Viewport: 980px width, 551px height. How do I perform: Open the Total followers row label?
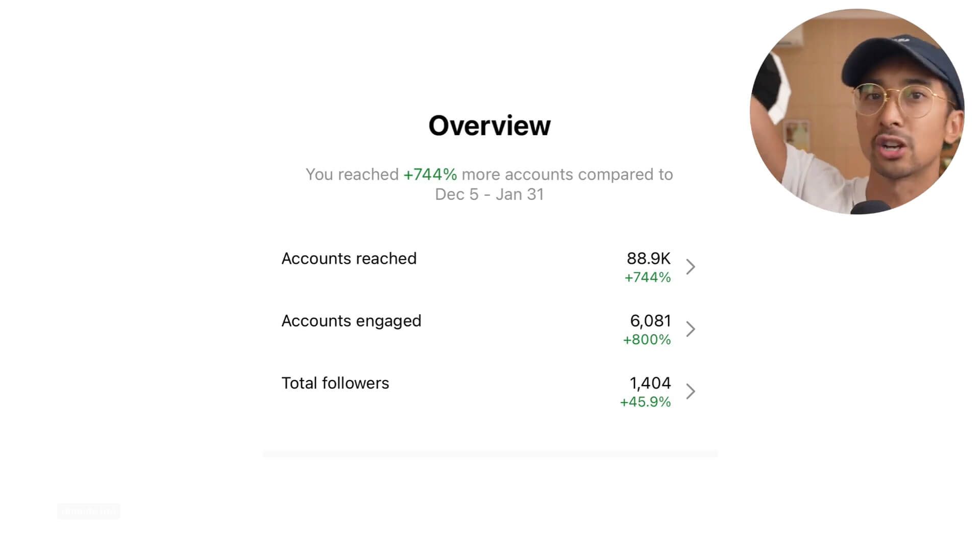pyautogui.click(x=335, y=383)
